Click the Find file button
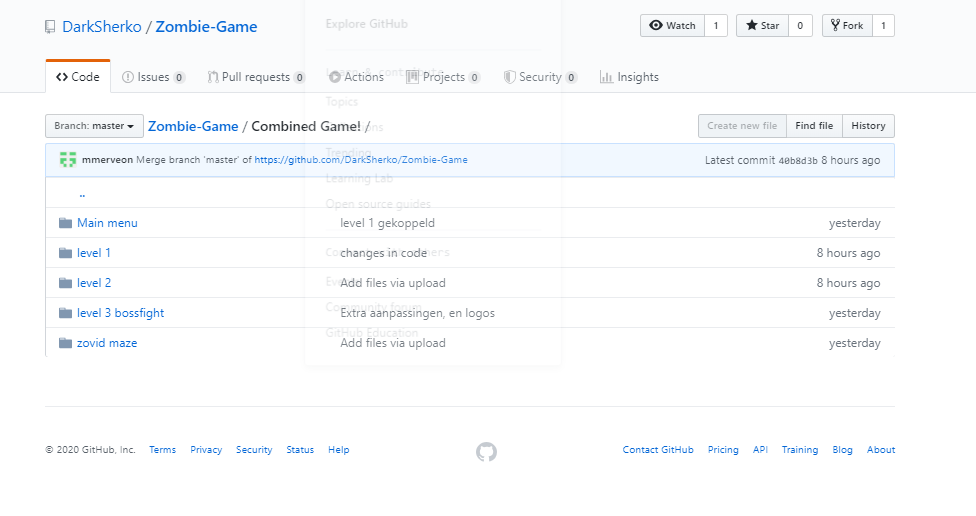This screenshot has width=976, height=516. (x=814, y=126)
